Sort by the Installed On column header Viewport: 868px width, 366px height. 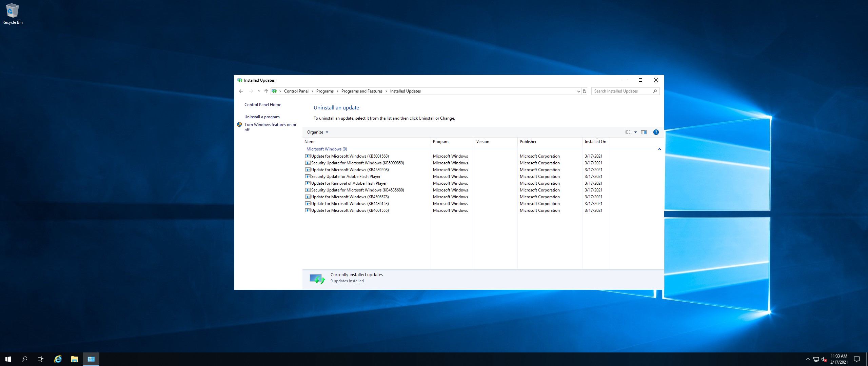596,142
